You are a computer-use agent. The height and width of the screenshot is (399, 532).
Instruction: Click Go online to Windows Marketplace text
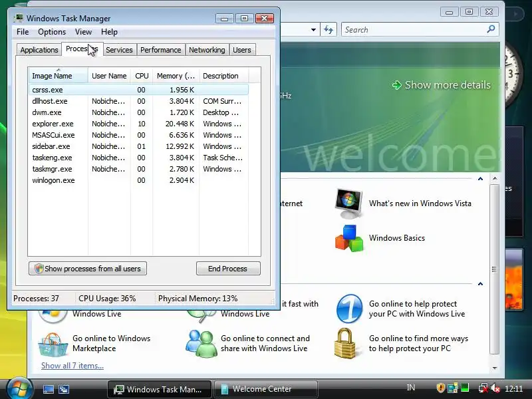(111, 343)
